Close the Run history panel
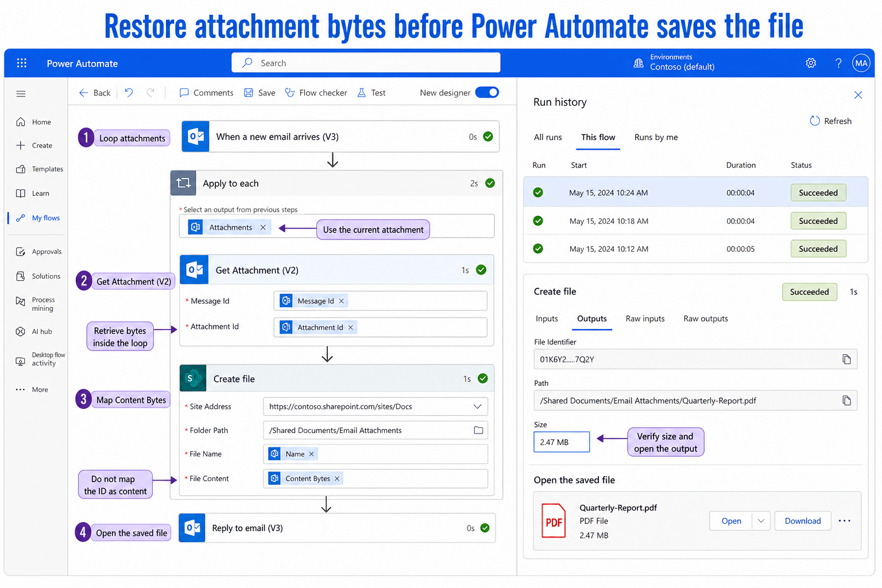 [x=858, y=95]
